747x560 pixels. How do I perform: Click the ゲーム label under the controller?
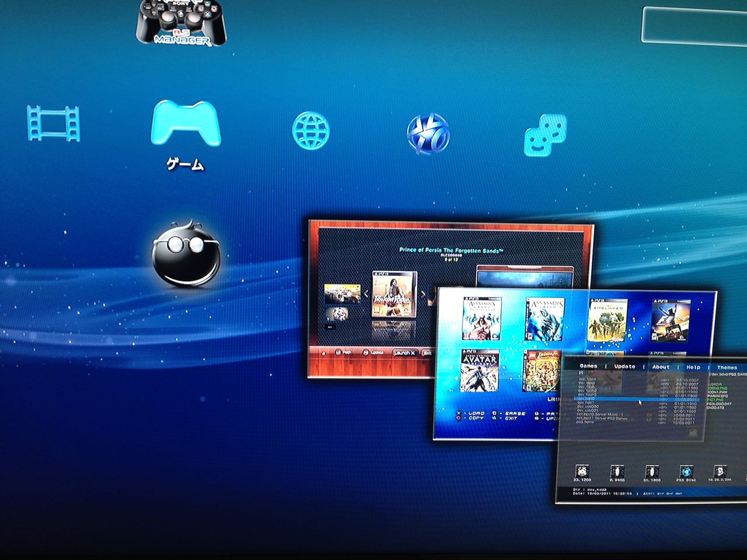coord(186,165)
